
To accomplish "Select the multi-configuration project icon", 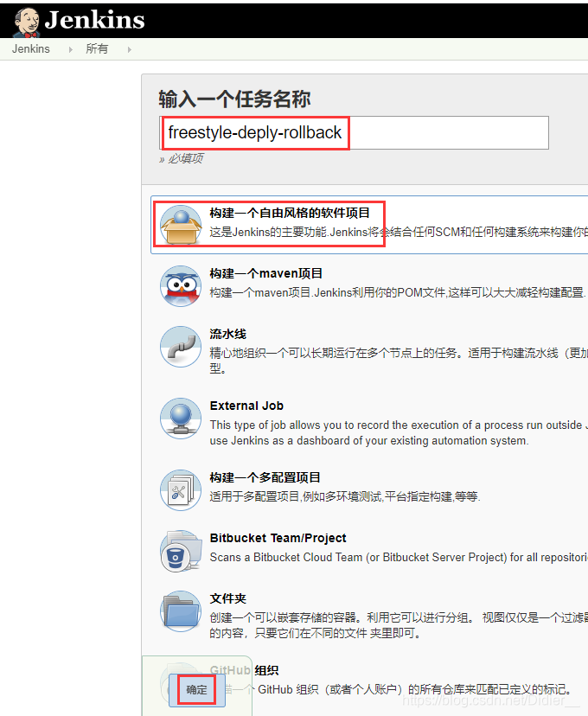I will 181,490.
